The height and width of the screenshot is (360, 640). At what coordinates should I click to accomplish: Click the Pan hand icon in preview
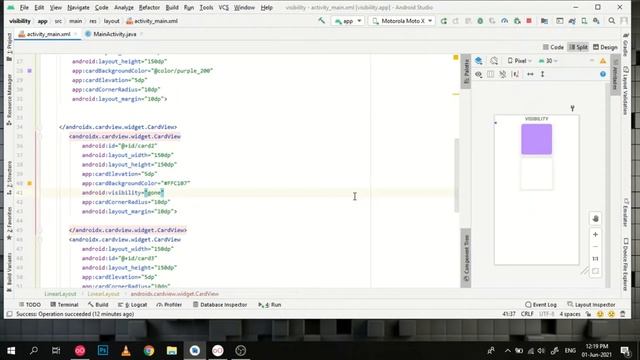596,219
